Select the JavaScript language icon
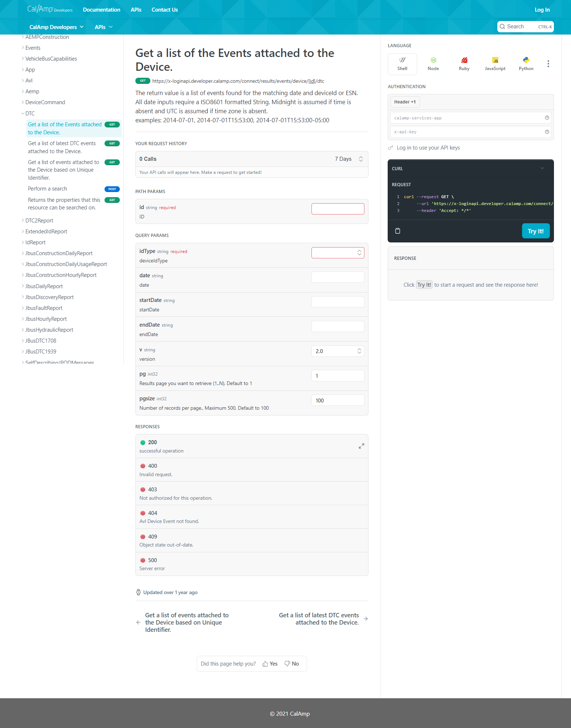This screenshot has height=728, width=571. (x=495, y=64)
